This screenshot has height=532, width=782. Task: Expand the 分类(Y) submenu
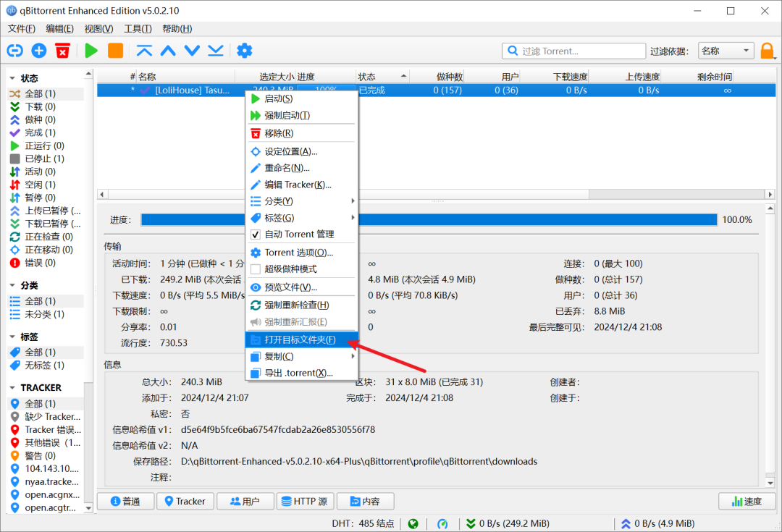(303, 201)
